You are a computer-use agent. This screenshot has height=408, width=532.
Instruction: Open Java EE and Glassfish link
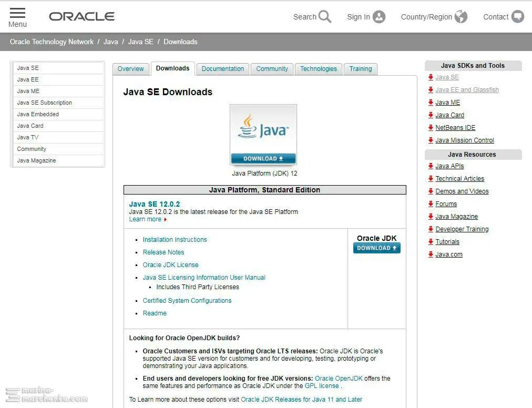467,89
